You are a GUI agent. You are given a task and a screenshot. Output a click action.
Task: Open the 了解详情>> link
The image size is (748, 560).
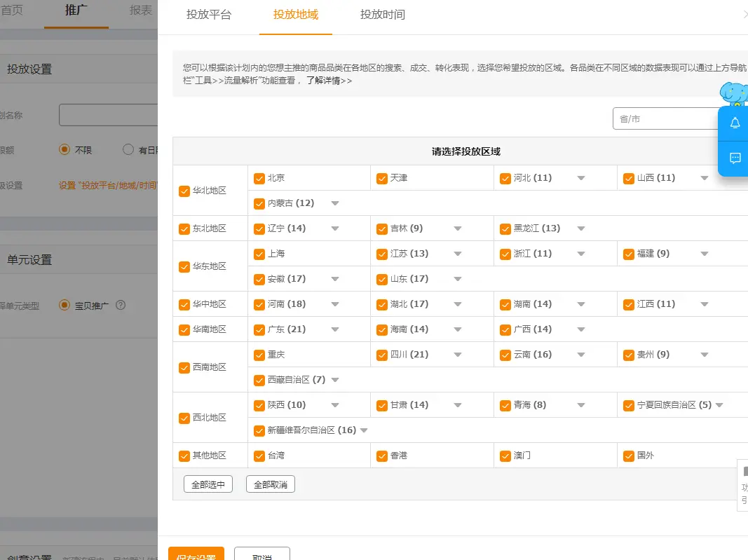(x=329, y=81)
